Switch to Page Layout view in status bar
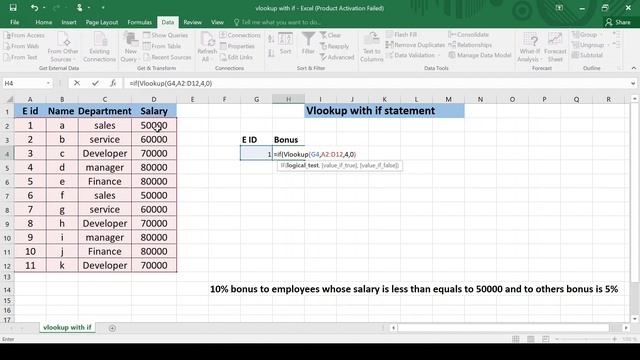Viewport: 640px width, 360px height. pyautogui.click(x=531, y=339)
